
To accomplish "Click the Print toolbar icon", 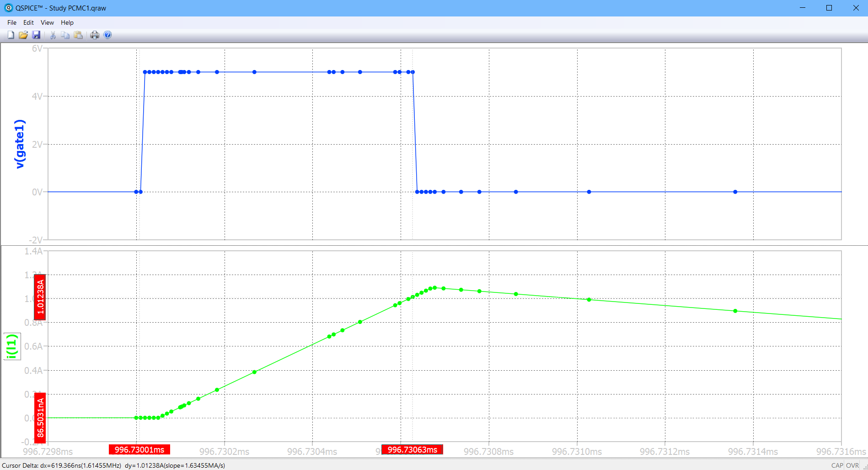I will point(95,35).
